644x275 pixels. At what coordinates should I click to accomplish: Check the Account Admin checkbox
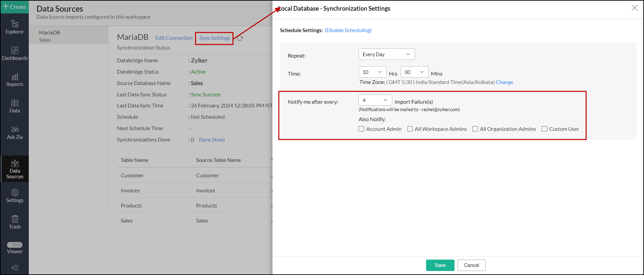click(x=361, y=129)
